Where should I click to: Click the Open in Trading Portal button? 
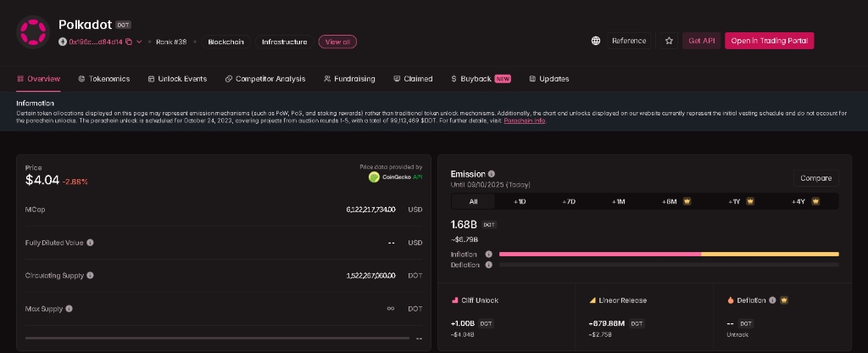tap(769, 41)
